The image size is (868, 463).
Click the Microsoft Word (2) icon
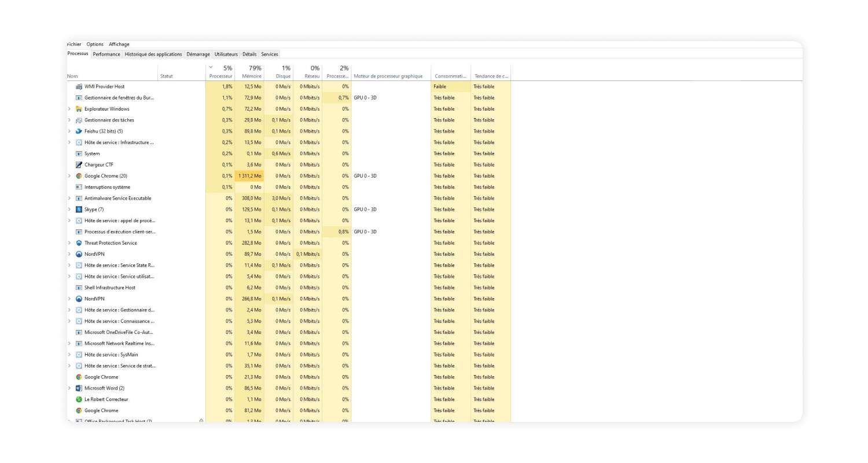click(x=79, y=388)
